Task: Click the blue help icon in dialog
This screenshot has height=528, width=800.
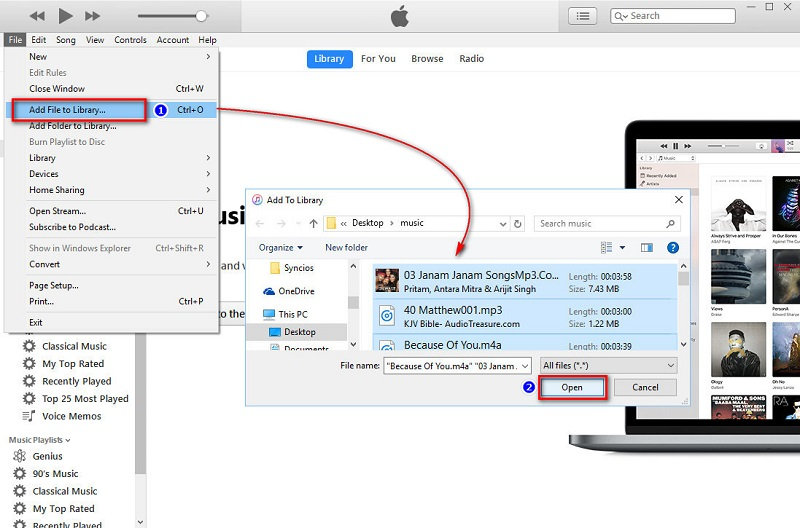Action: click(673, 247)
